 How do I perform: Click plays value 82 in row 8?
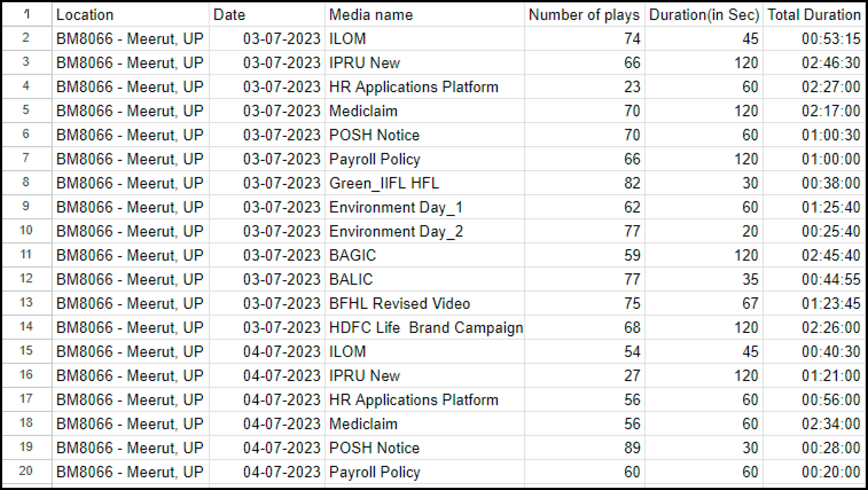point(585,183)
